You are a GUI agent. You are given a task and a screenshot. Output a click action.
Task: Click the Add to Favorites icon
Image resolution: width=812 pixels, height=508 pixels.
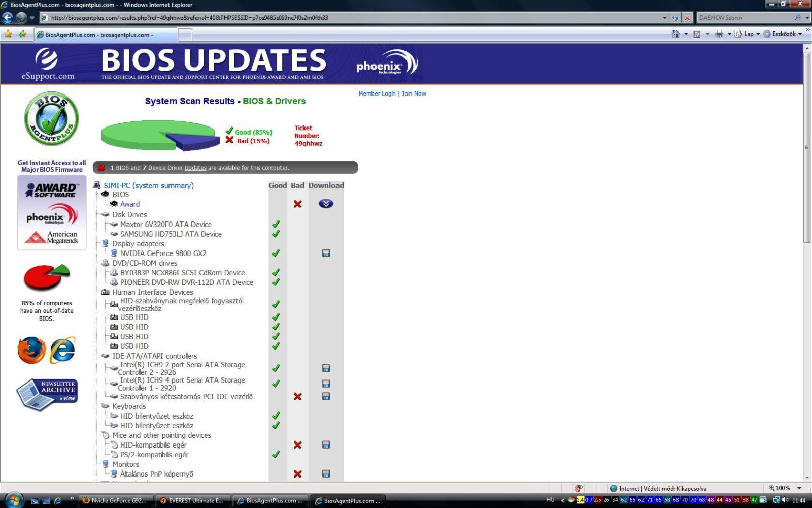pyautogui.click(x=22, y=34)
